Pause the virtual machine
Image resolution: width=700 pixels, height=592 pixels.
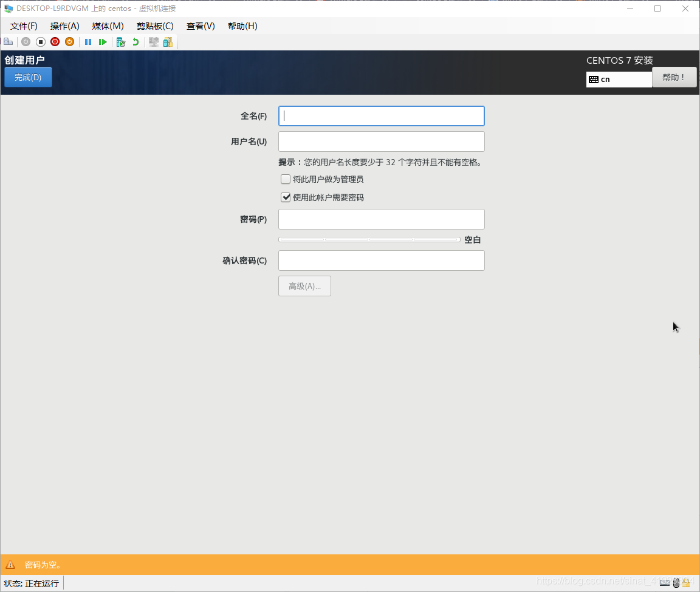click(x=88, y=42)
